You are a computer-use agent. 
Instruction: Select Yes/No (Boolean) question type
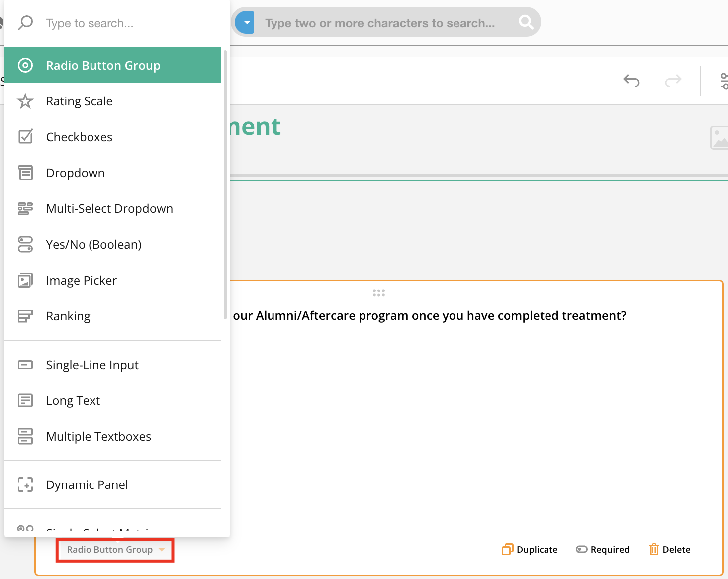coord(93,245)
